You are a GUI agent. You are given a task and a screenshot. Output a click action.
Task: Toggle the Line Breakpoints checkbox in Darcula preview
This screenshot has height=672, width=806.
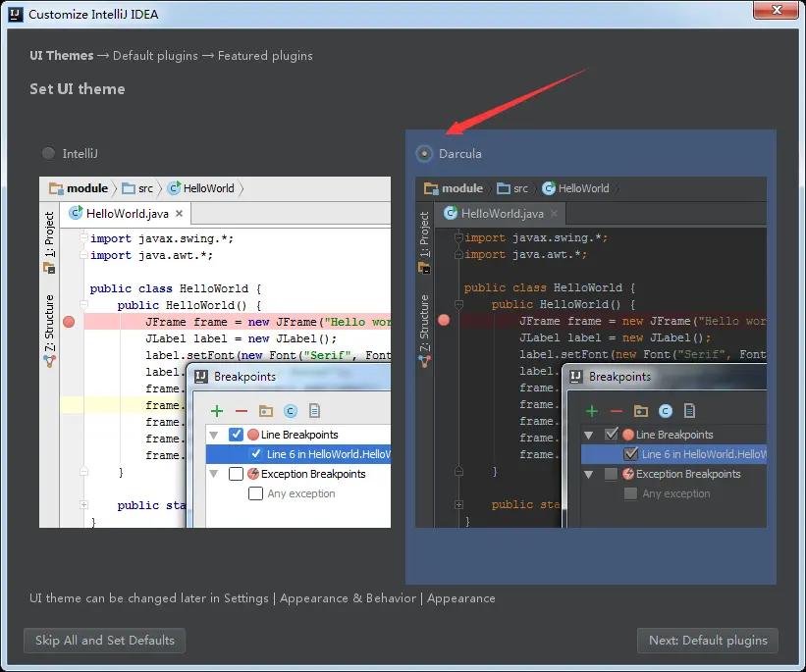pos(612,435)
